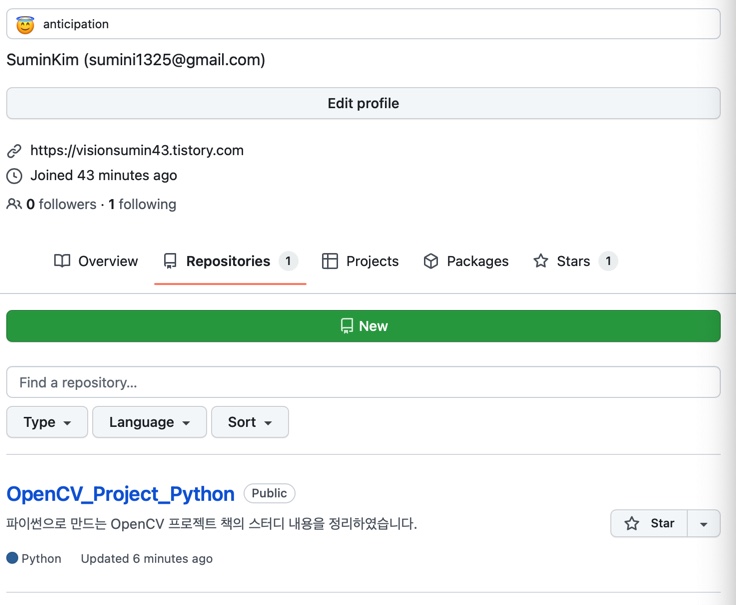Star the OpenCV_Project_Python repository

[x=649, y=523]
